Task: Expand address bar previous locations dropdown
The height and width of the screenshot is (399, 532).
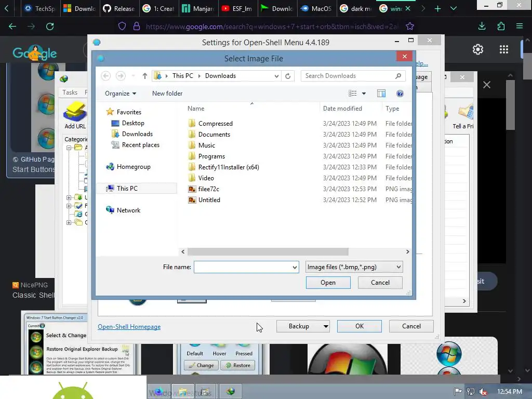Action: click(276, 76)
